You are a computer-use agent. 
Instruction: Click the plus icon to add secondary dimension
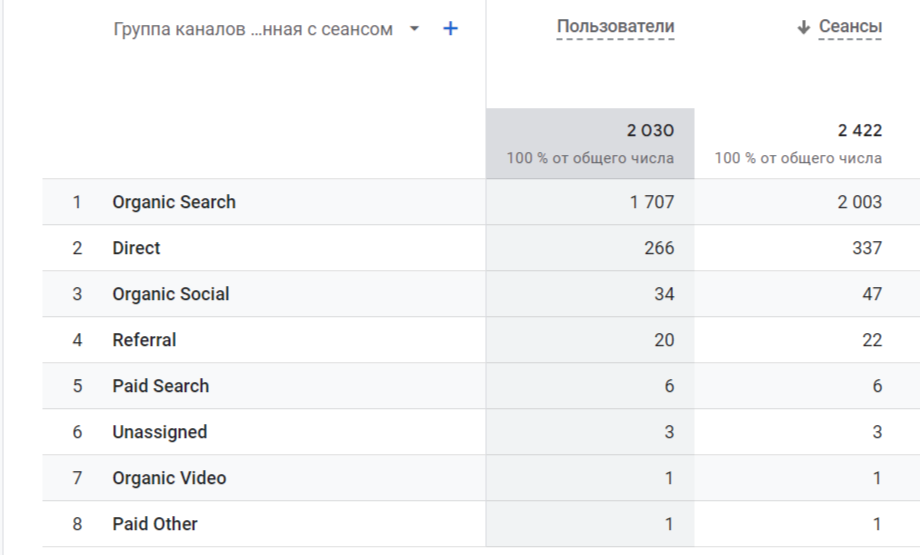(x=450, y=29)
